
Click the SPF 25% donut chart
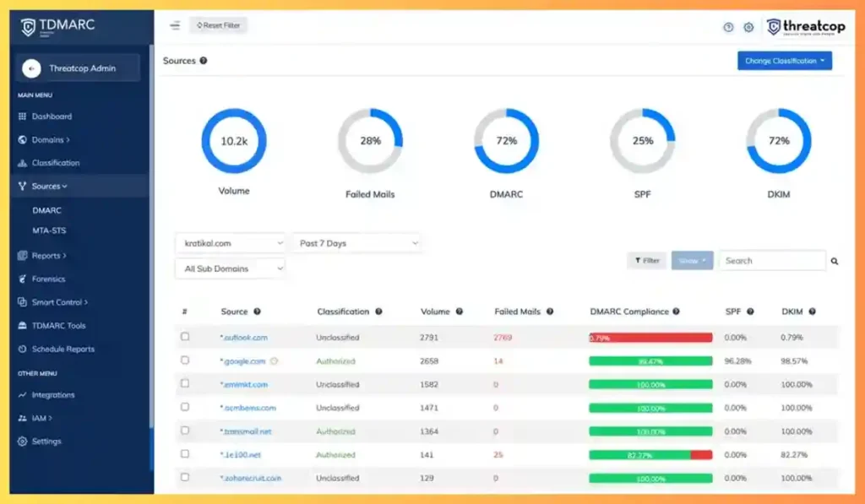coord(643,141)
